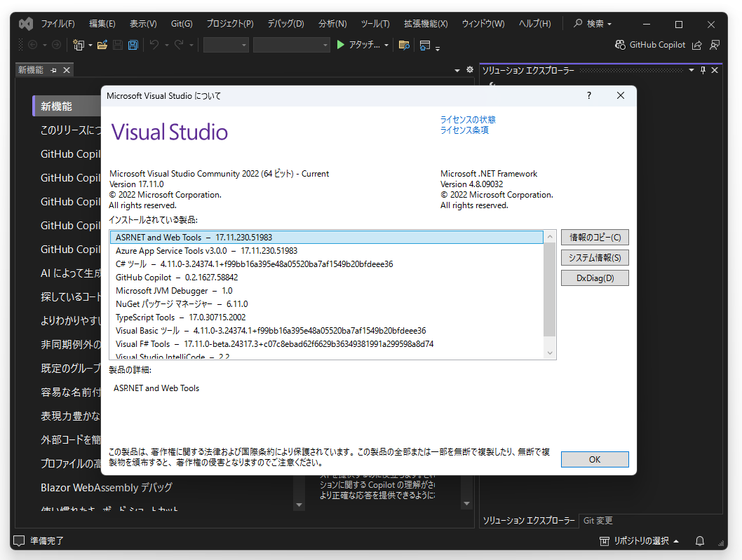Open the New Project dropdown arrow
The image size is (742, 560).
tap(89, 45)
